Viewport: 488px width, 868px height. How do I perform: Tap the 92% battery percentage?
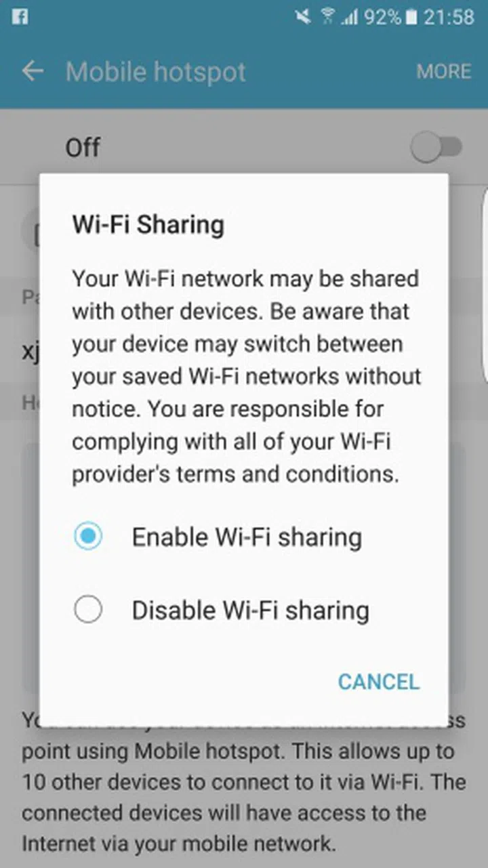click(x=382, y=17)
